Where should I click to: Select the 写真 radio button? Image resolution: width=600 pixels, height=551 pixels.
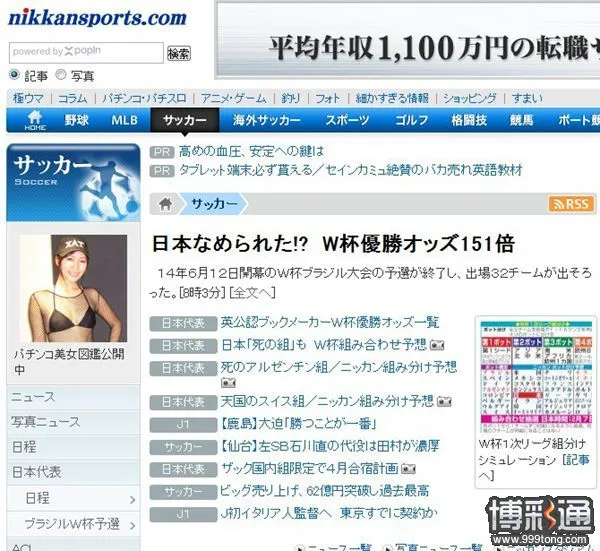tap(60, 74)
